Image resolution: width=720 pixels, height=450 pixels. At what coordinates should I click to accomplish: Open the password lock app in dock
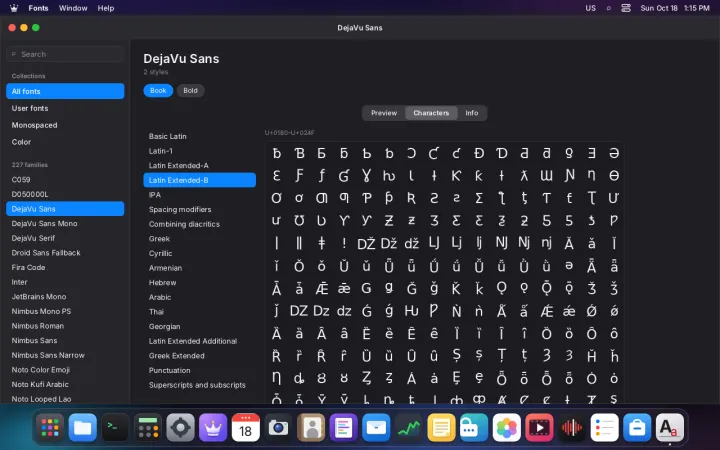click(474, 428)
